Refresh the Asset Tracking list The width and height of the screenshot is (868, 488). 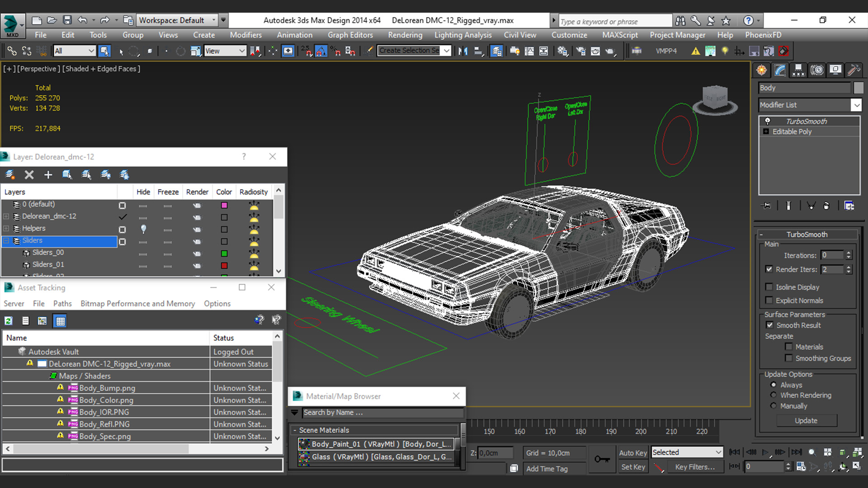tap(9, 321)
